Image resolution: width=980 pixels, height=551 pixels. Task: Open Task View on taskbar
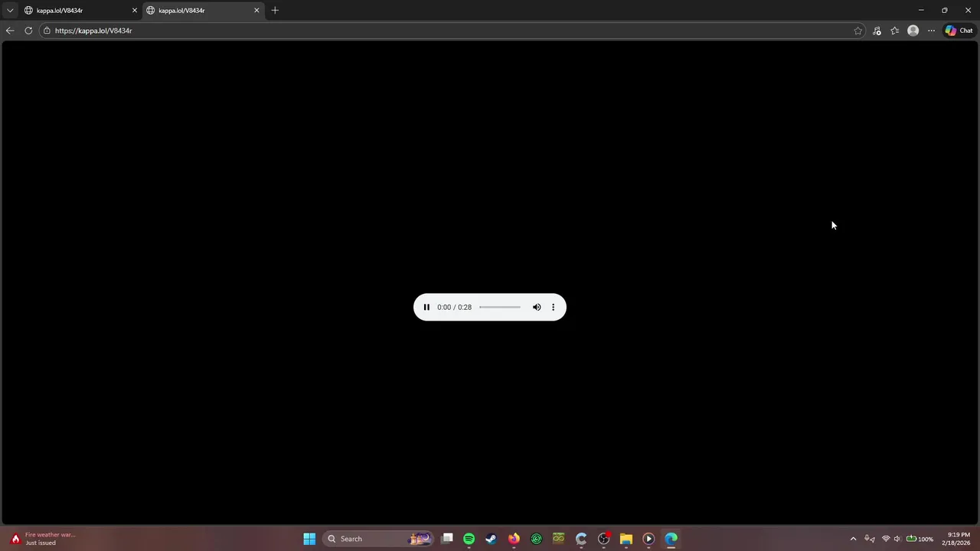pos(447,539)
